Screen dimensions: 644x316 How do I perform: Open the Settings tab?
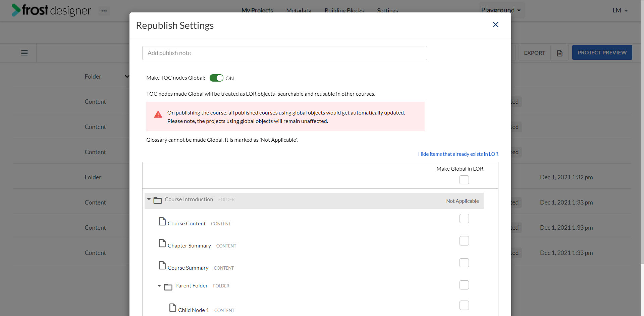click(387, 10)
